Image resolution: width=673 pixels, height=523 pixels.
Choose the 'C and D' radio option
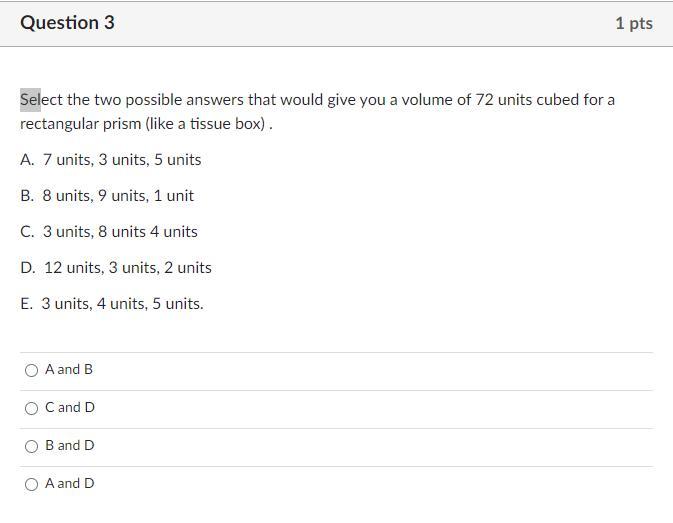[x=31, y=408]
